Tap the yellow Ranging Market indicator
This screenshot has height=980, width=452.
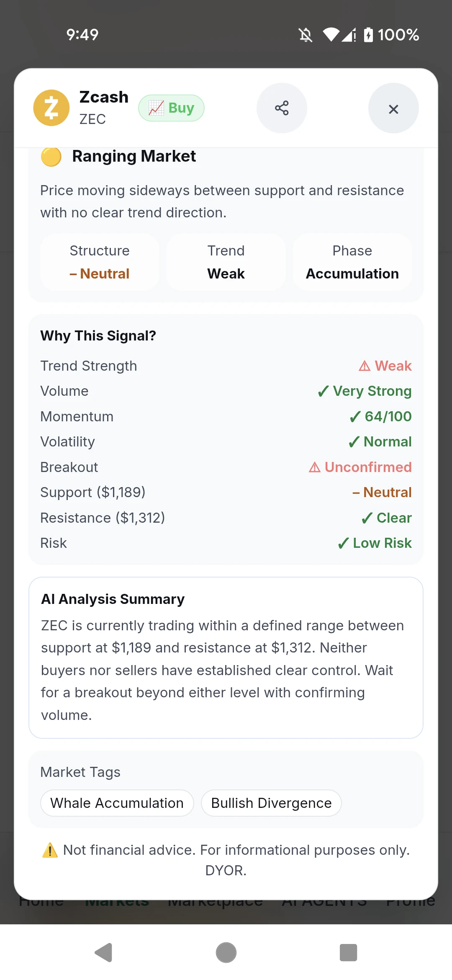coord(51,157)
